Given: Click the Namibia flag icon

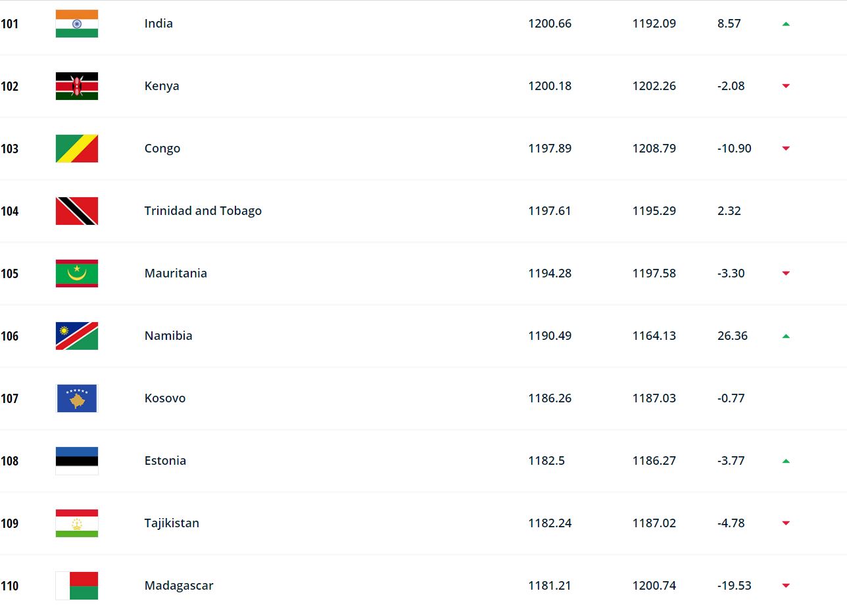Looking at the screenshot, I should tap(77, 336).
